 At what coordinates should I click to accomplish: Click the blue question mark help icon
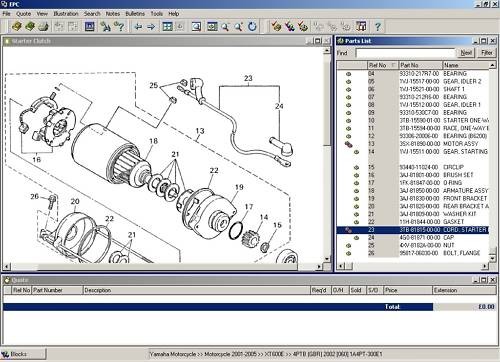click(378, 26)
